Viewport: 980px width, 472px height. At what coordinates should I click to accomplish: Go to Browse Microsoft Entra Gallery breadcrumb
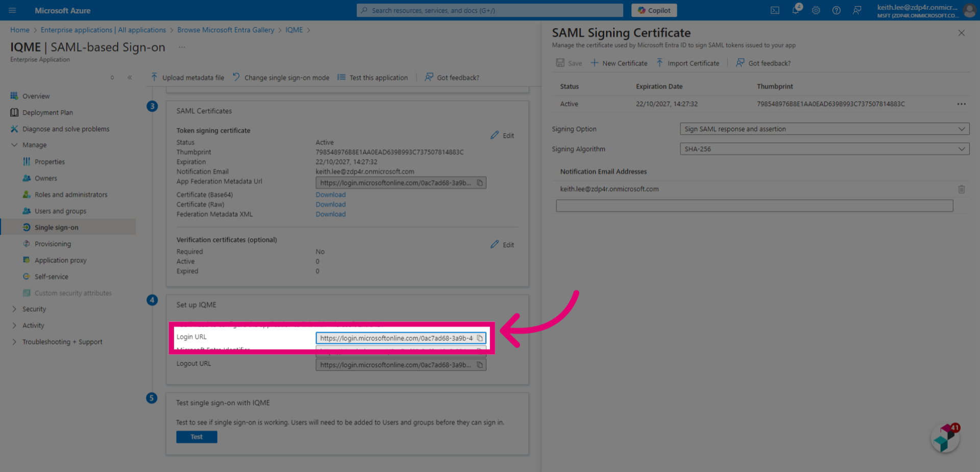(226, 30)
